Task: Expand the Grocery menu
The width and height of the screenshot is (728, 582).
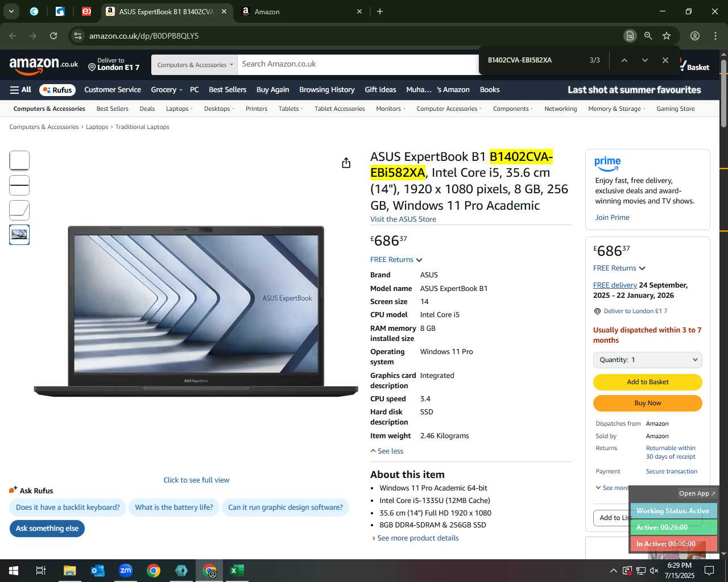Action: (x=167, y=90)
